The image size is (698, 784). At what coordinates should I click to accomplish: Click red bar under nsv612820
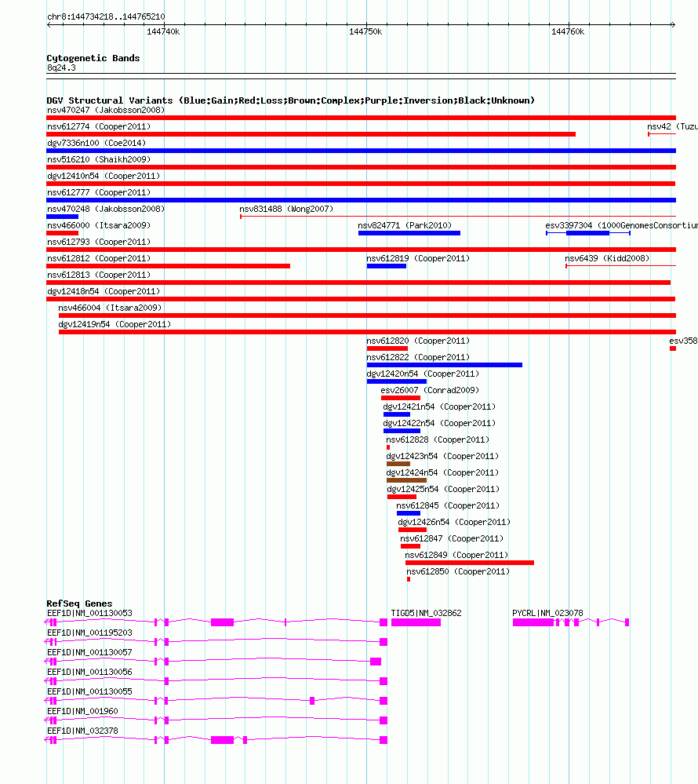(x=387, y=348)
